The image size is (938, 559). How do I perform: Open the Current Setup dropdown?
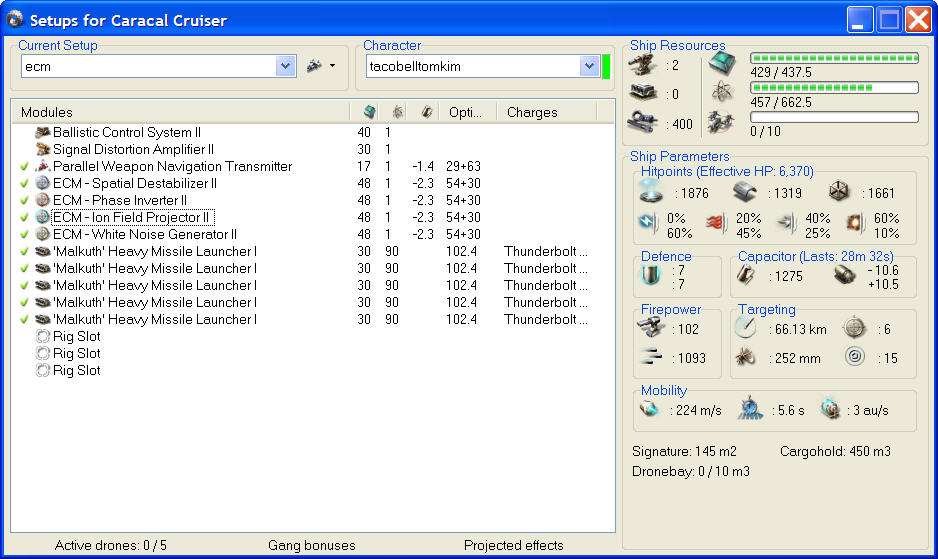pyautogui.click(x=285, y=66)
